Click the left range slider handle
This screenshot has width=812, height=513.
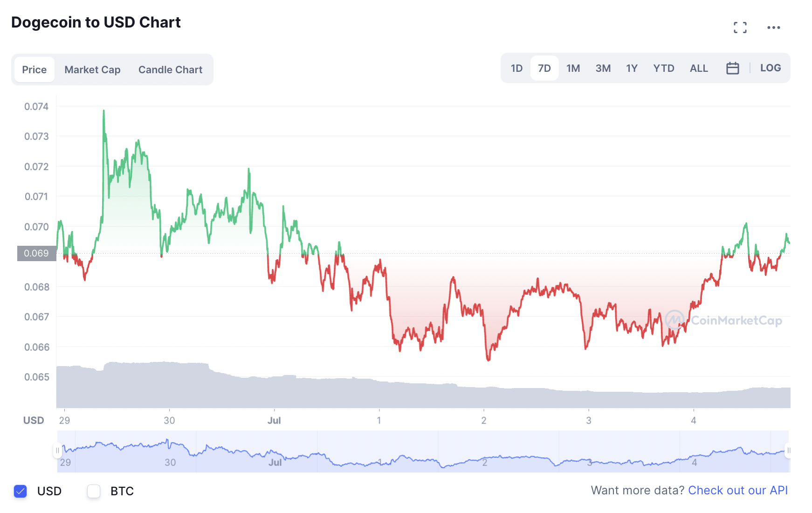click(57, 451)
